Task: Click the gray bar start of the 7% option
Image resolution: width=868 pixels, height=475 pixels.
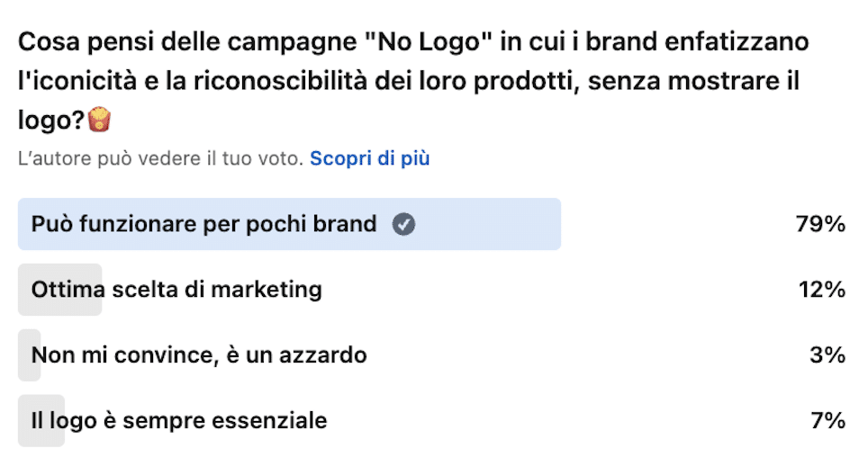Action: (25, 420)
